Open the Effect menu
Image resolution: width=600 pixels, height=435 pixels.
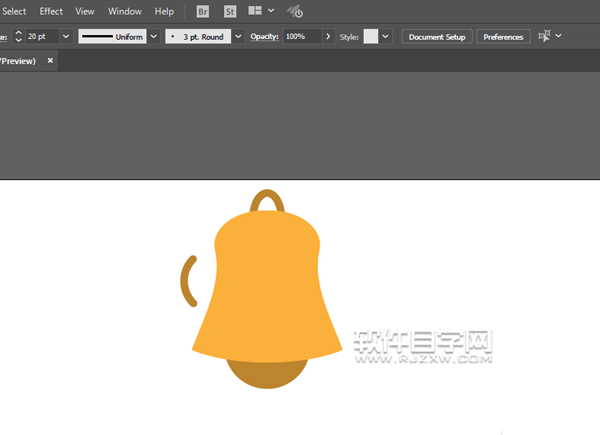click(51, 12)
